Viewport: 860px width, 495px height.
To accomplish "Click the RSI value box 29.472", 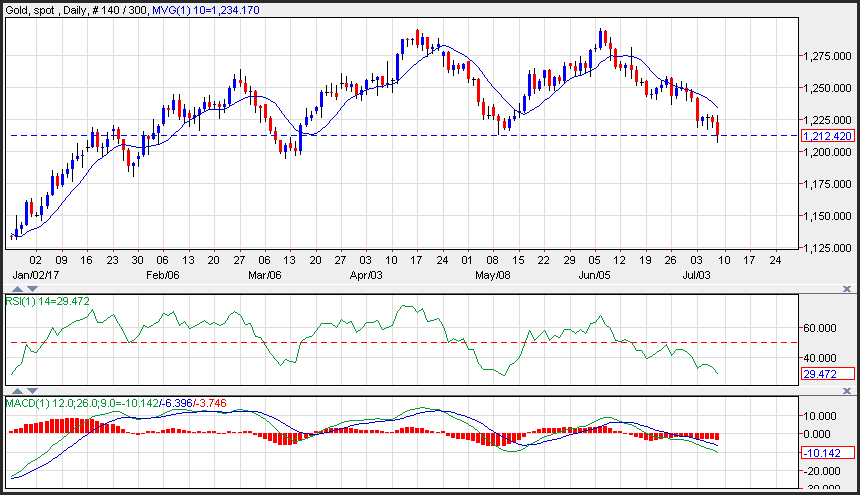I will (827, 373).
